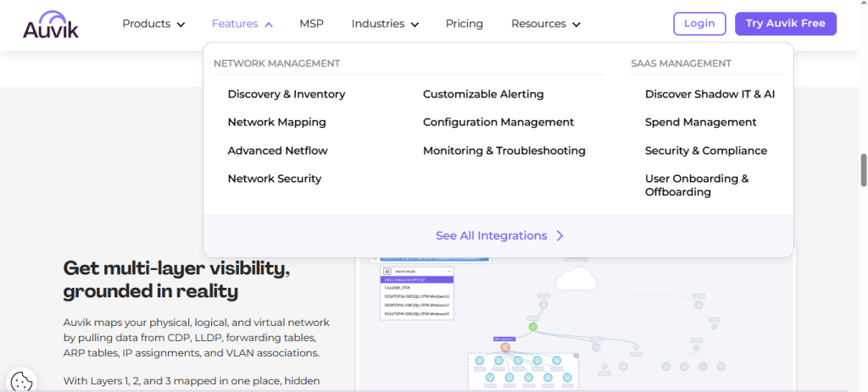The image size is (868, 392).
Task: Open Monitoring & Troubleshooting feature
Action: (x=504, y=151)
